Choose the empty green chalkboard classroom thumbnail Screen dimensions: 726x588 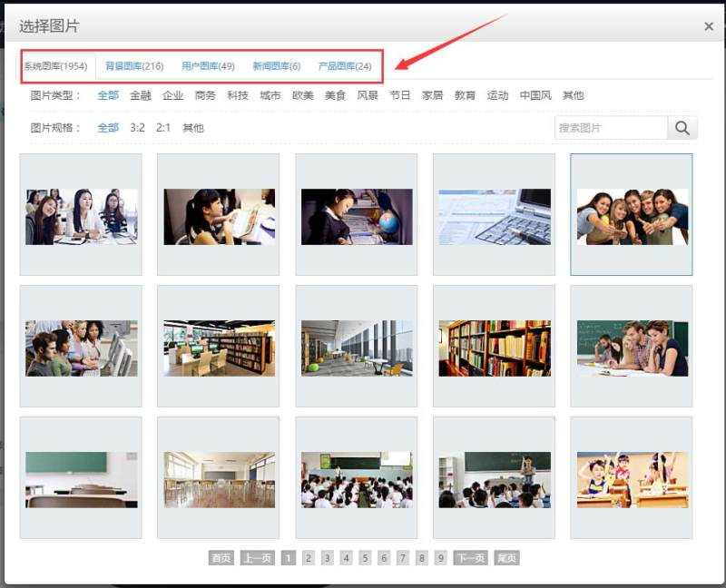coord(81,479)
